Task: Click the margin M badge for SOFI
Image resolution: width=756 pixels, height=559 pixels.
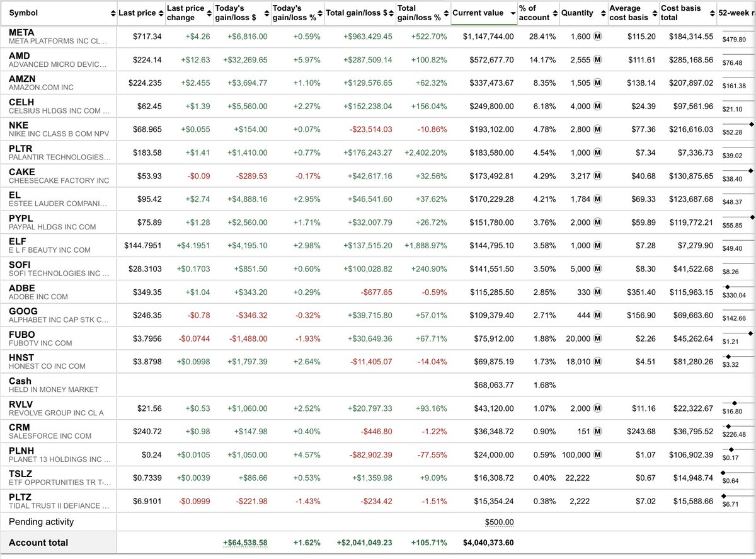Action: tap(598, 268)
